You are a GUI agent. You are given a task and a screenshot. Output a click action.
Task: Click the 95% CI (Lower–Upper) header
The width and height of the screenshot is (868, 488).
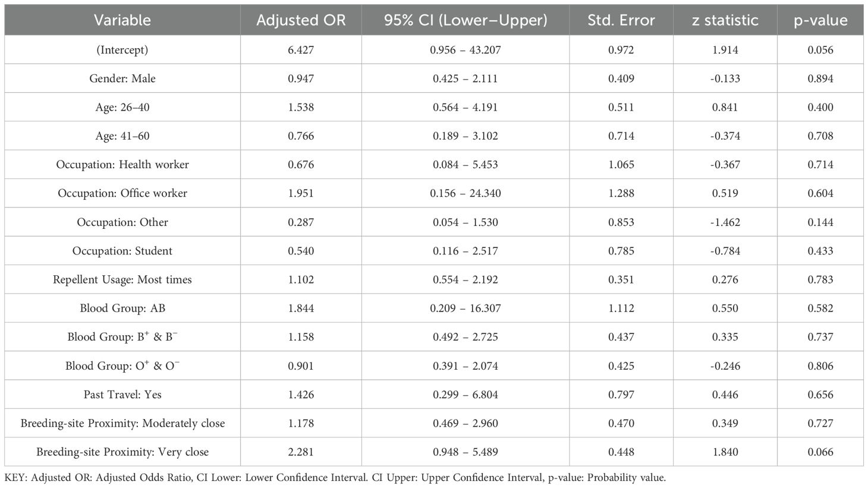pos(466,20)
